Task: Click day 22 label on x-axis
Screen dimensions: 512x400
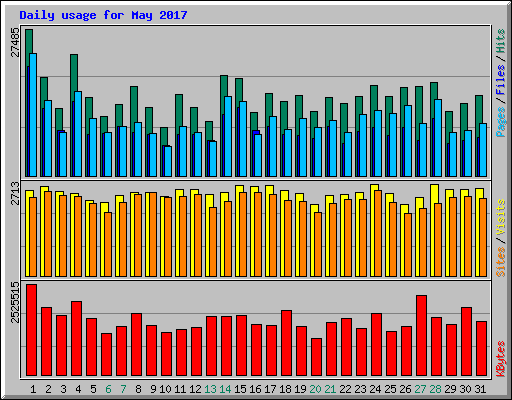Action: pos(345,389)
